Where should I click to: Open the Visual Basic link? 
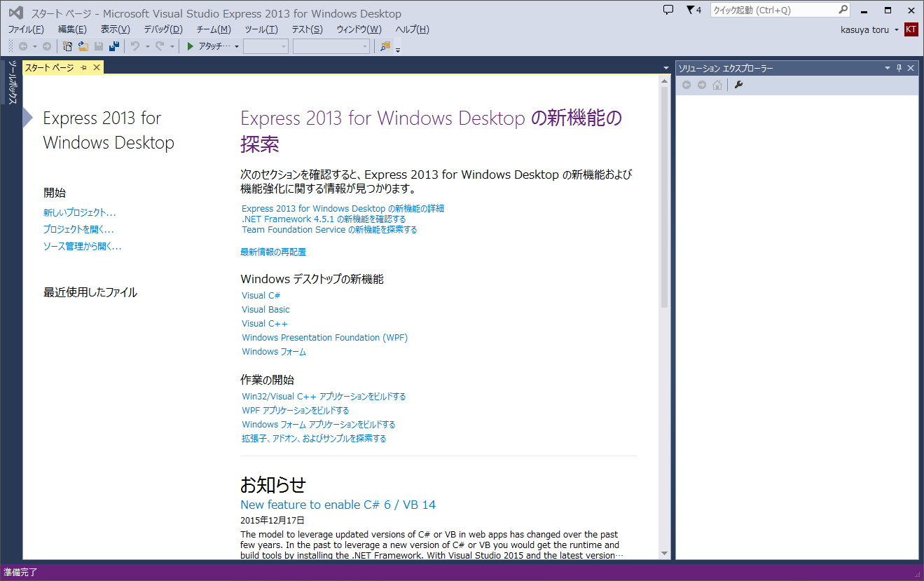point(266,310)
